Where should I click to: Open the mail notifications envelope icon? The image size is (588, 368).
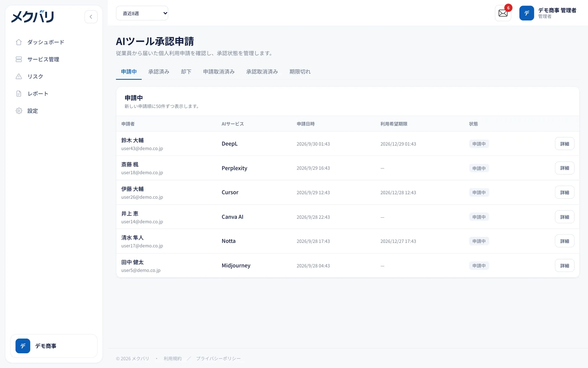[503, 13]
